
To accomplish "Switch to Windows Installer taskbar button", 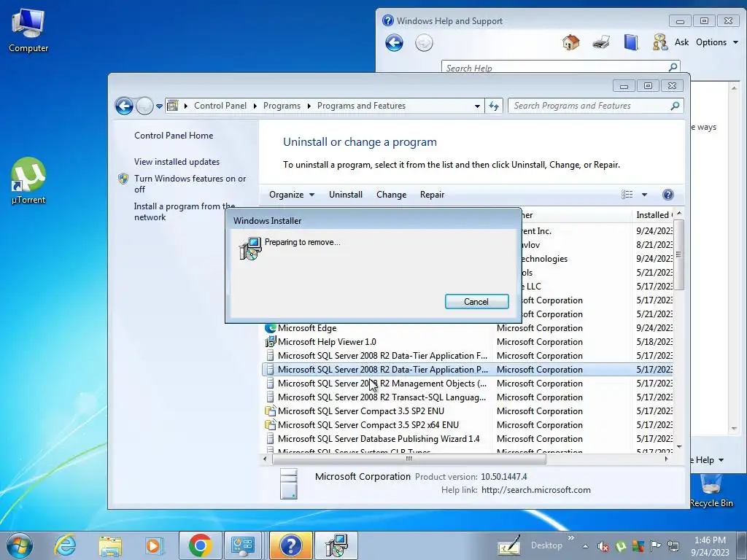I will tap(336, 545).
